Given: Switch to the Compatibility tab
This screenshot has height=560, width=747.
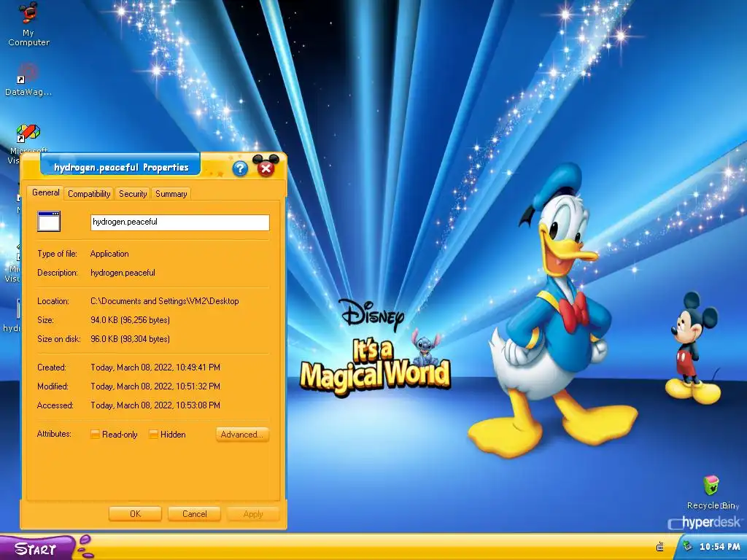Looking at the screenshot, I should tap(89, 194).
